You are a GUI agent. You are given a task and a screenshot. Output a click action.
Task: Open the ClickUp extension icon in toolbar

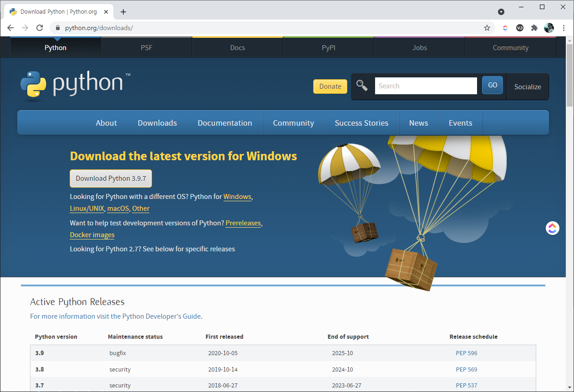point(505,28)
